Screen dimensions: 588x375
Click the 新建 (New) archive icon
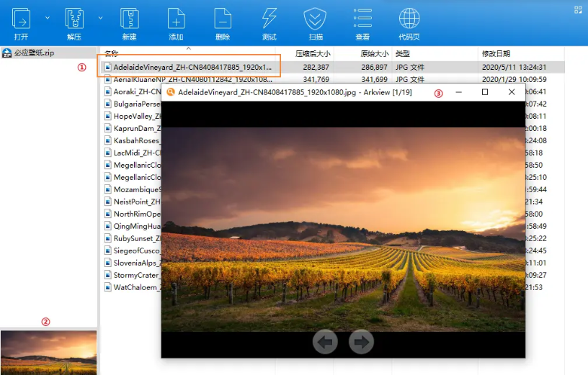[x=129, y=19]
